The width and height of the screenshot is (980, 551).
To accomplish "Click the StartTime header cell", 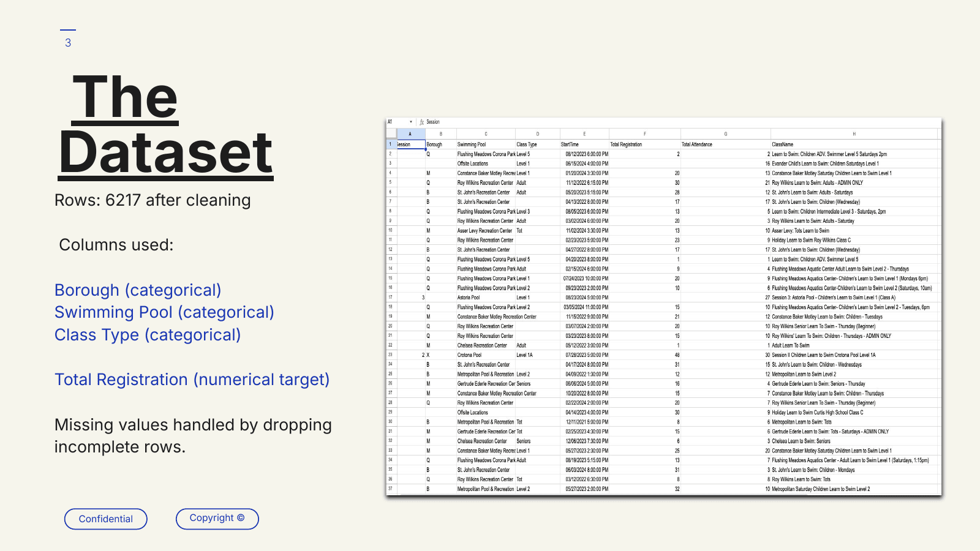I will 584,144.
